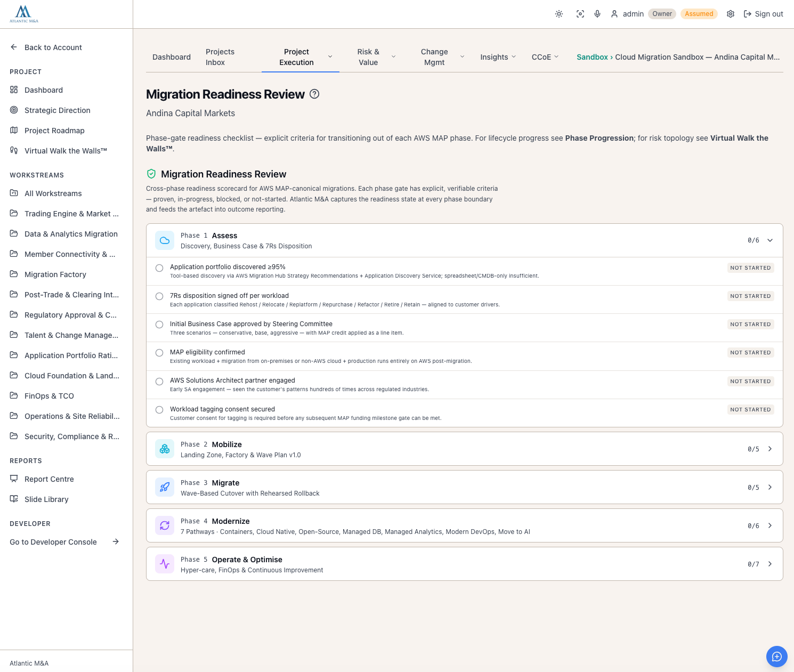Viewport: 794px width, 672px height.
Task: Open help icon beside Migration Readiness Review
Action: (314, 94)
